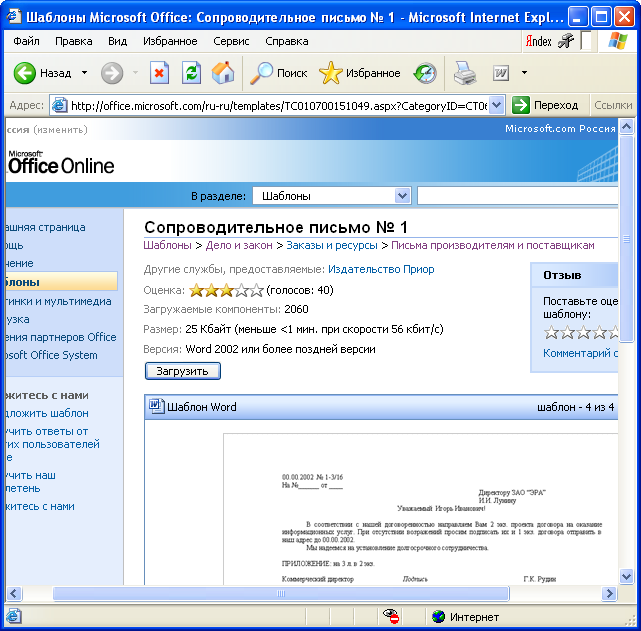Click the privacy report eye icon in status bar

click(390, 616)
